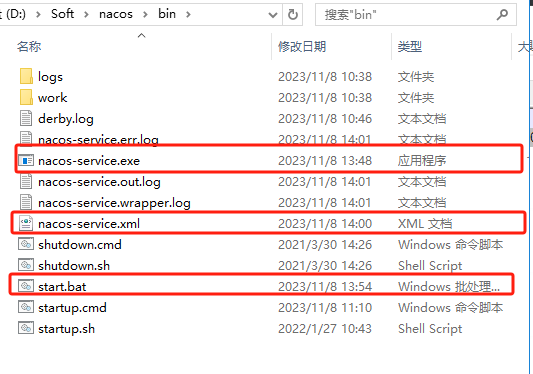The height and width of the screenshot is (374, 533).
Task: Click the 2023/11/8 14:00 date of nacos-service.xml
Action: tap(325, 224)
